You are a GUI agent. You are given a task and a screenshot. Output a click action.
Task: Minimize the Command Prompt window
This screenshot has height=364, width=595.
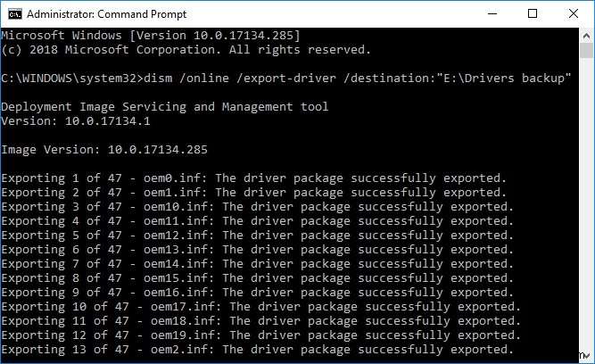[x=493, y=13]
